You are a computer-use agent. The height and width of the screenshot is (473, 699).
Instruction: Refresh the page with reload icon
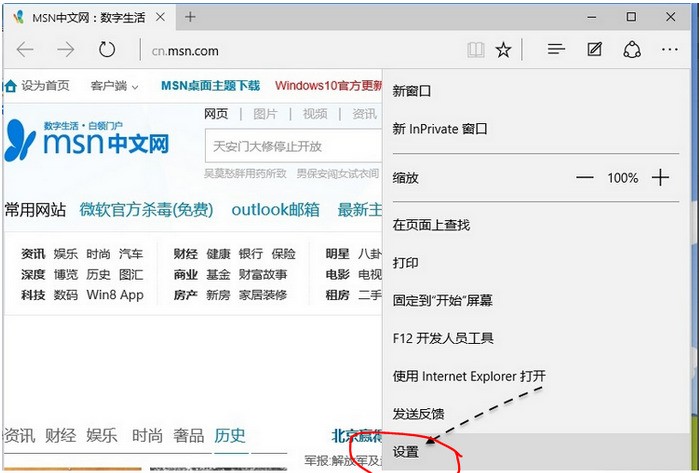click(107, 49)
